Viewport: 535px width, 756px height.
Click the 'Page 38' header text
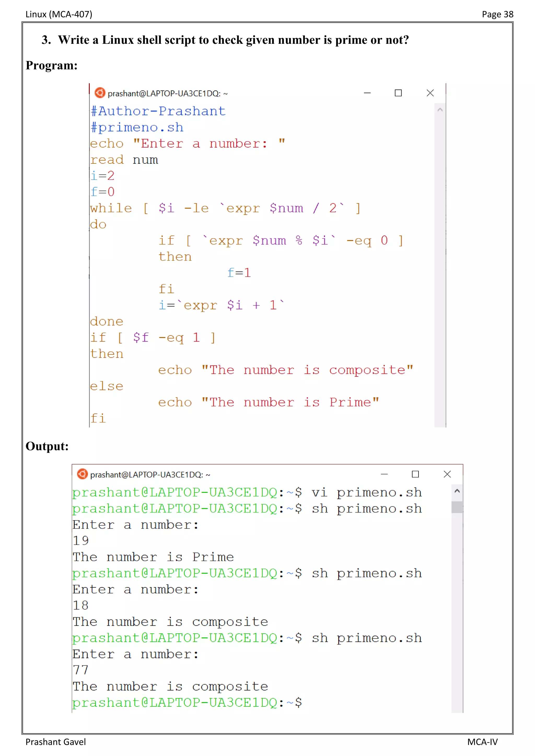point(497,14)
